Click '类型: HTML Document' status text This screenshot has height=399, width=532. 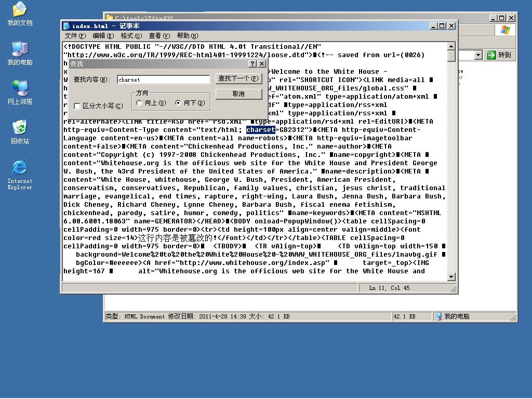pyautogui.click(x=135, y=316)
